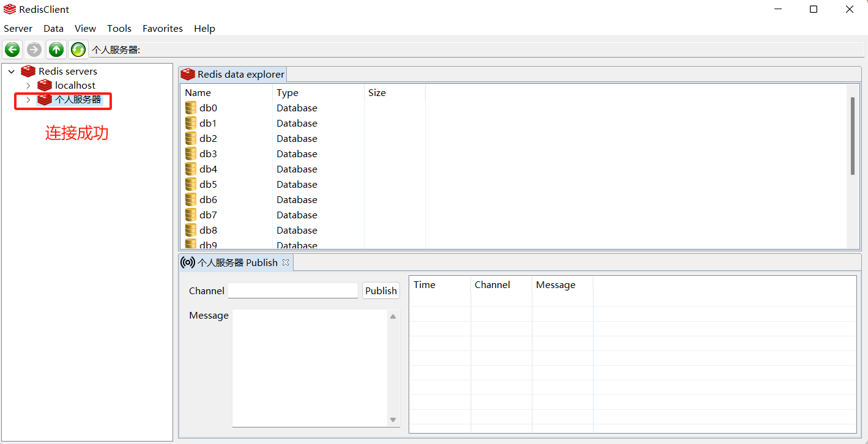Select the db4 row name
The width and height of the screenshot is (868, 444).
point(208,169)
